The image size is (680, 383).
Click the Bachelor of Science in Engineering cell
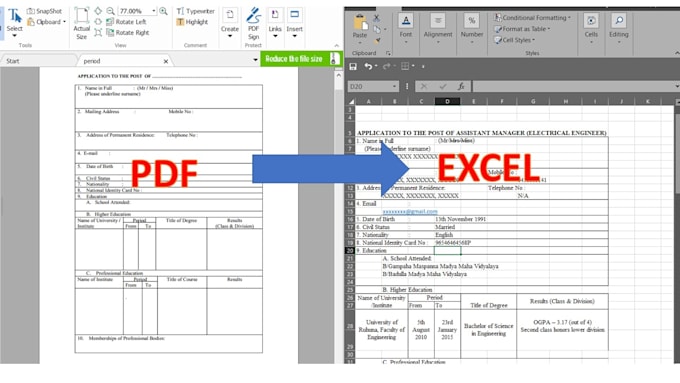[488, 330]
